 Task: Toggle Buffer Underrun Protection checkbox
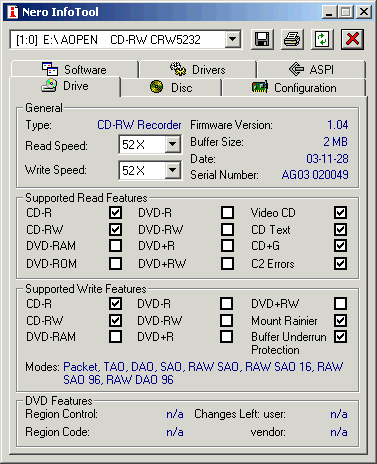coord(340,337)
